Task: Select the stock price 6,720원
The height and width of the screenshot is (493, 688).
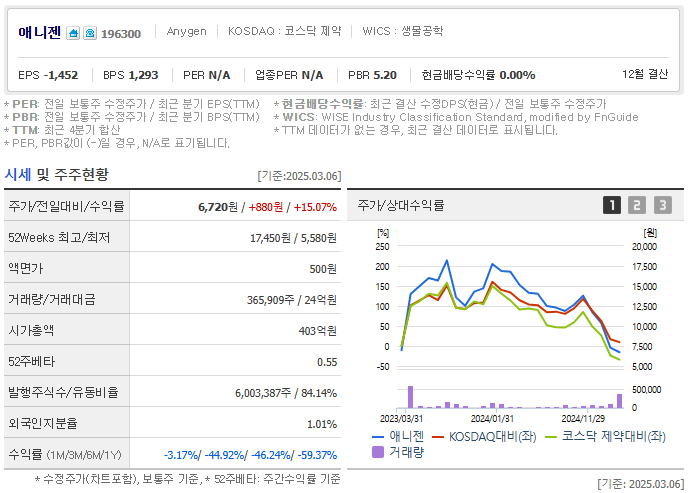Action: pos(218,207)
